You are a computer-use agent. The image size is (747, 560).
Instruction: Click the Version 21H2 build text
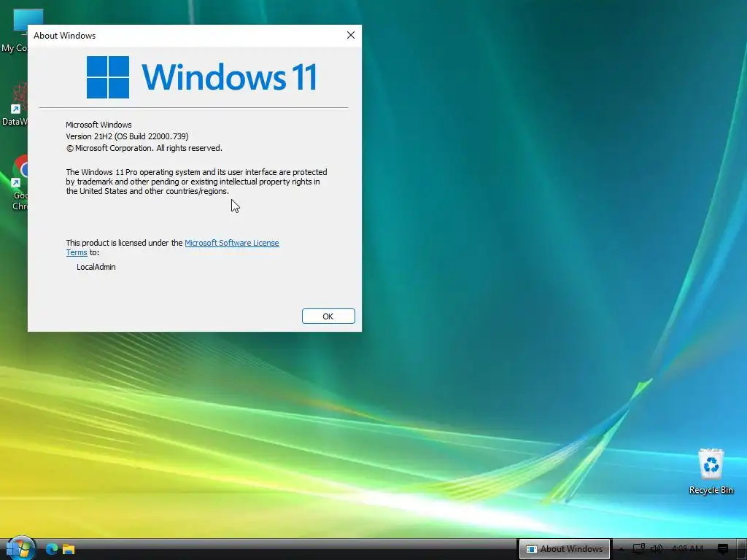tap(127, 136)
